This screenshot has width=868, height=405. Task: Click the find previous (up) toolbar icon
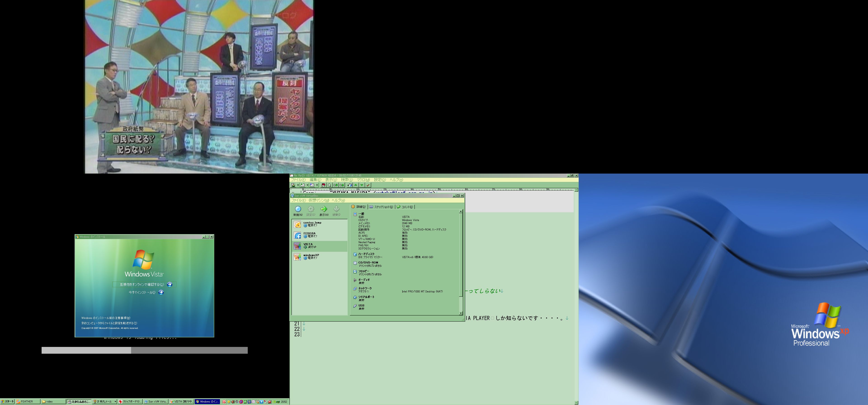[342, 185]
